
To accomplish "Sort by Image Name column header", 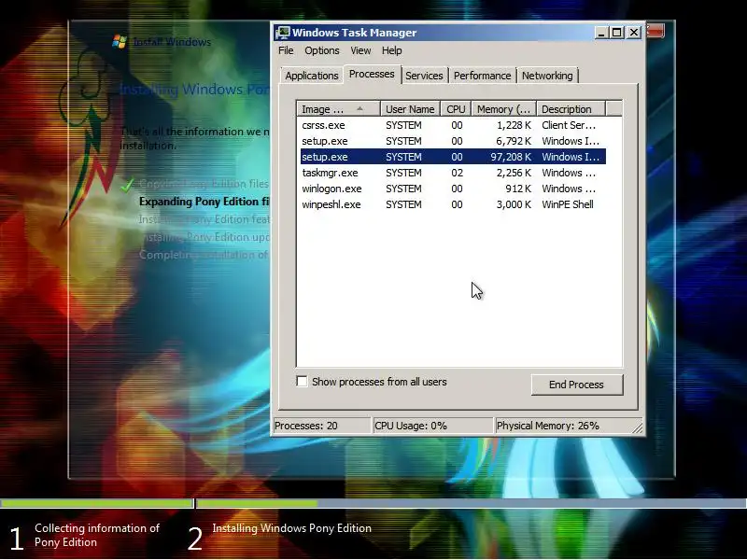I will click(338, 109).
